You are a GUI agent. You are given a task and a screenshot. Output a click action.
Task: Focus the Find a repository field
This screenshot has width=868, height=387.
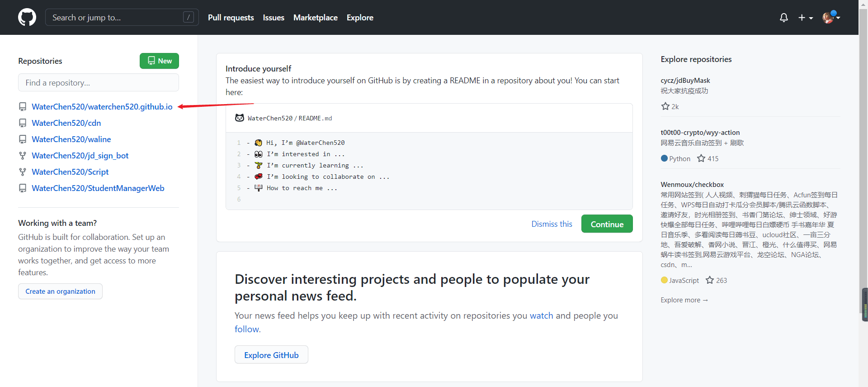(98, 83)
